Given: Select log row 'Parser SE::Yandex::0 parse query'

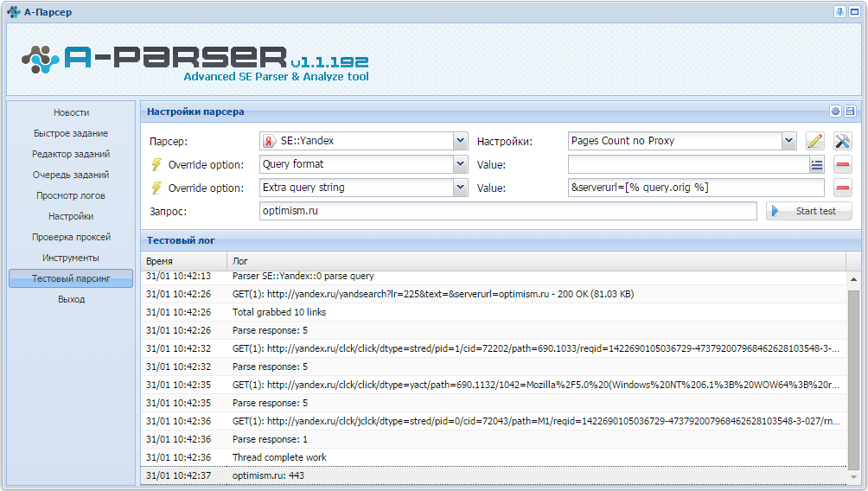Looking at the screenshot, I should pyautogui.click(x=494, y=277).
